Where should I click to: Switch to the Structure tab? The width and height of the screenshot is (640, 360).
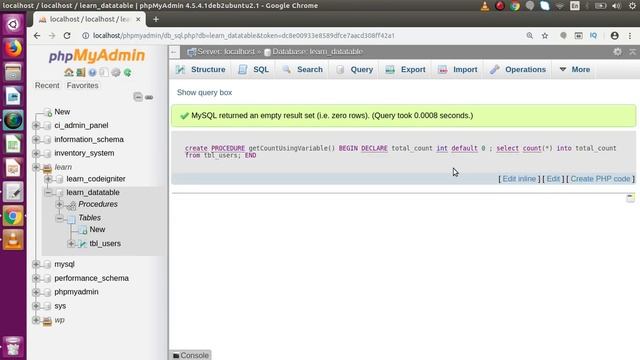(200, 69)
